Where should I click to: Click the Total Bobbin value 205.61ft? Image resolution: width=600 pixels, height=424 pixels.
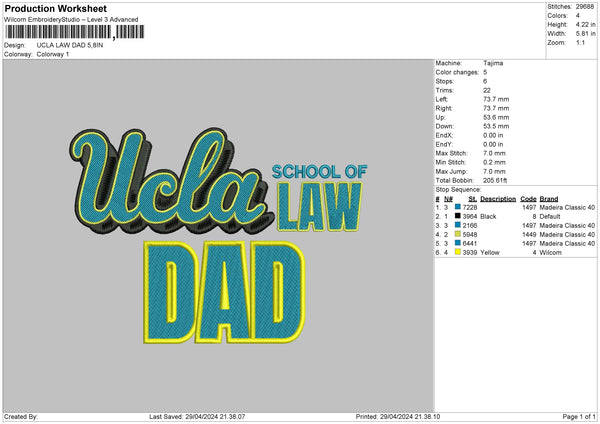(495, 181)
